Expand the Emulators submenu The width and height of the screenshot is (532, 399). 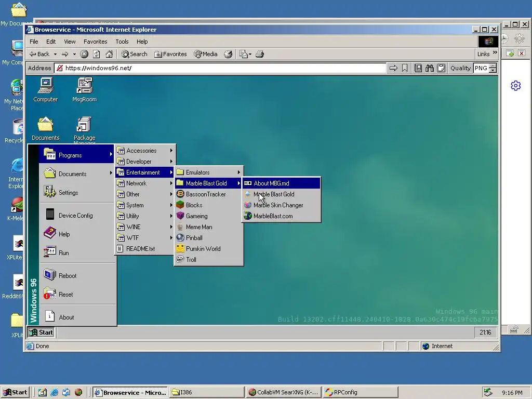[x=209, y=172]
